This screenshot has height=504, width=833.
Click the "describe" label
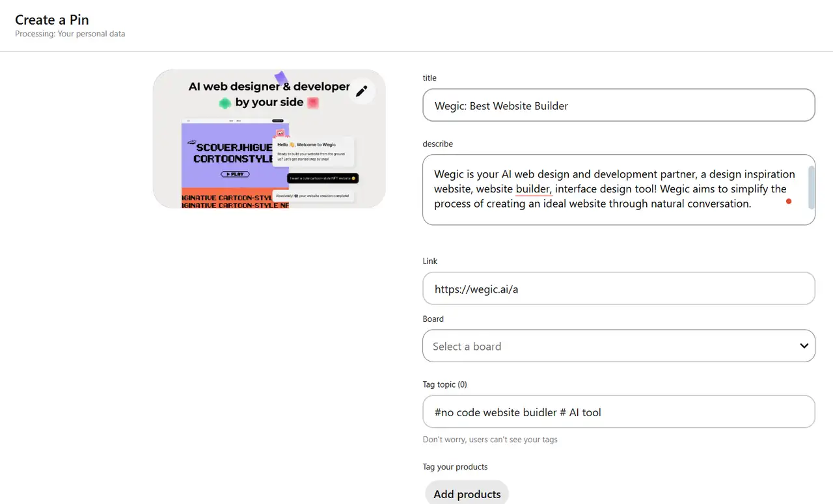tap(438, 144)
